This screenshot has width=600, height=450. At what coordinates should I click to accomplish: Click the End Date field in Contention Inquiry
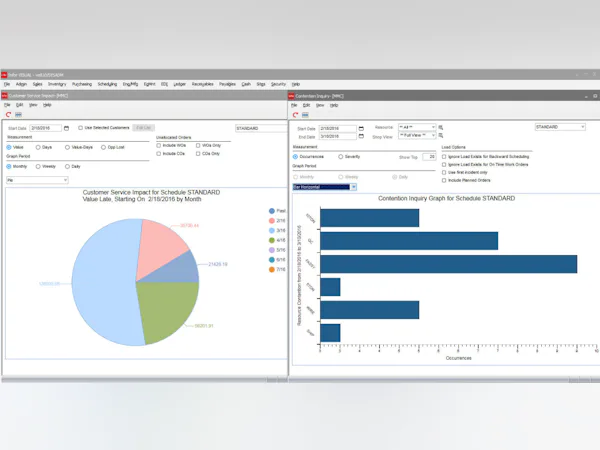pos(338,136)
